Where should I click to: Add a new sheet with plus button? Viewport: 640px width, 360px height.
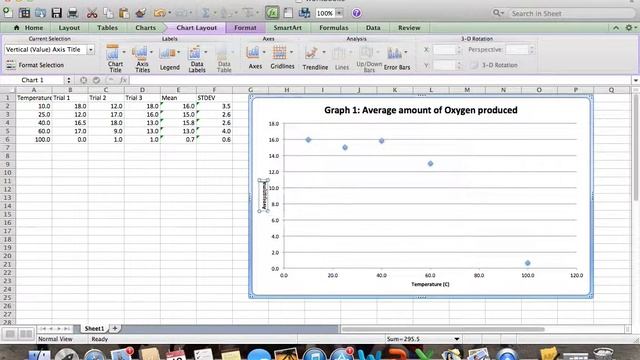(x=115, y=328)
